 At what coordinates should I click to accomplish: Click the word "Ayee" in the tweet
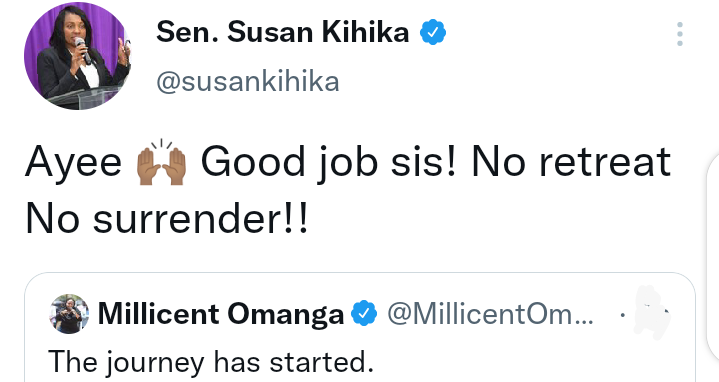[x=73, y=163]
